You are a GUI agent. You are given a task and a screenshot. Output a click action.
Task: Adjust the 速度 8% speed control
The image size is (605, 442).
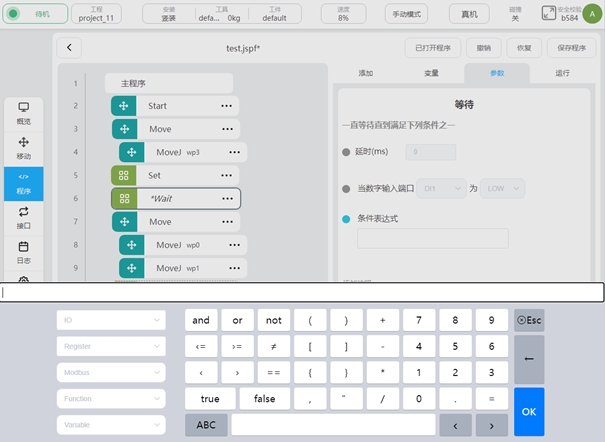[x=343, y=14]
